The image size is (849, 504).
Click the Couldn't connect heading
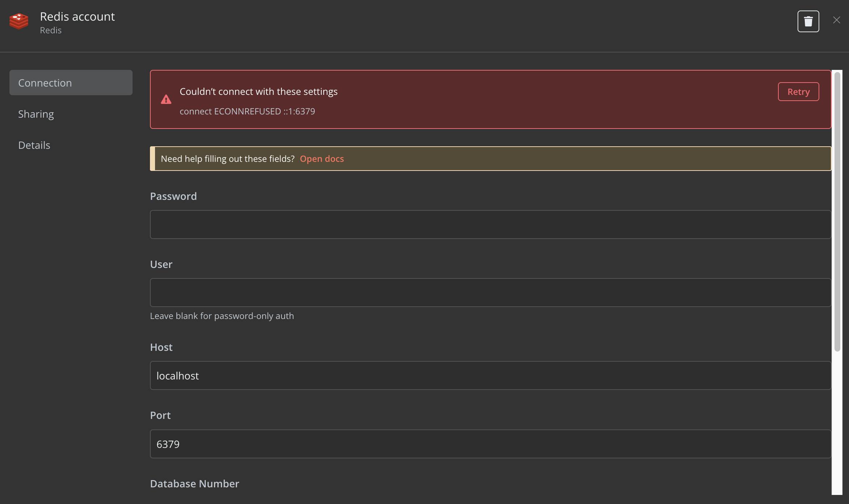click(258, 92)
